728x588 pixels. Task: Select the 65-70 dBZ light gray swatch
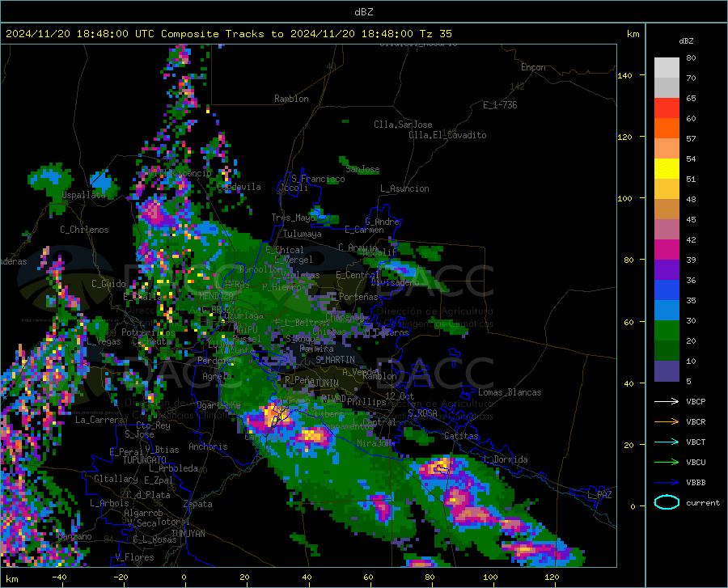pos(667,87)
